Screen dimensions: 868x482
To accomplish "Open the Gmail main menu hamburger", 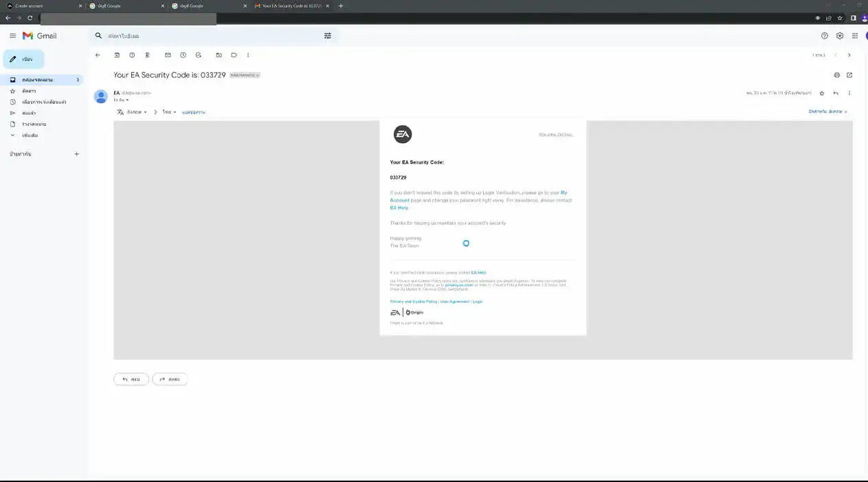I will (x=12, y=36).
